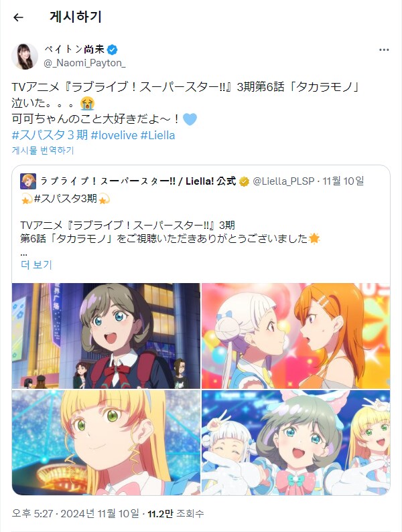Open the image of blonde girl smiling

(106, 442)
